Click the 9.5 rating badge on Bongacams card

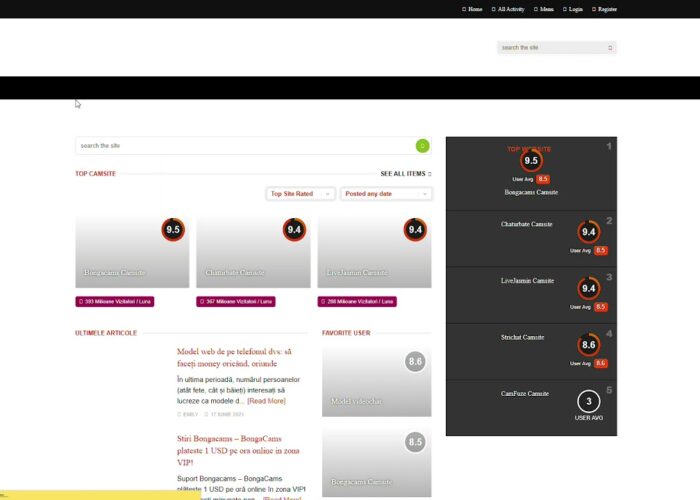[x=173, y=229]
